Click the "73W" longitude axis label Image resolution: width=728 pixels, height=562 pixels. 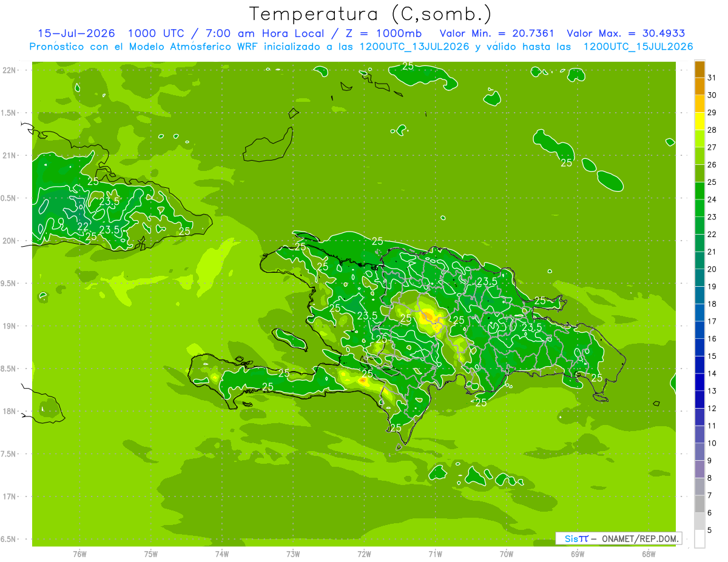(x=293, y=554)
